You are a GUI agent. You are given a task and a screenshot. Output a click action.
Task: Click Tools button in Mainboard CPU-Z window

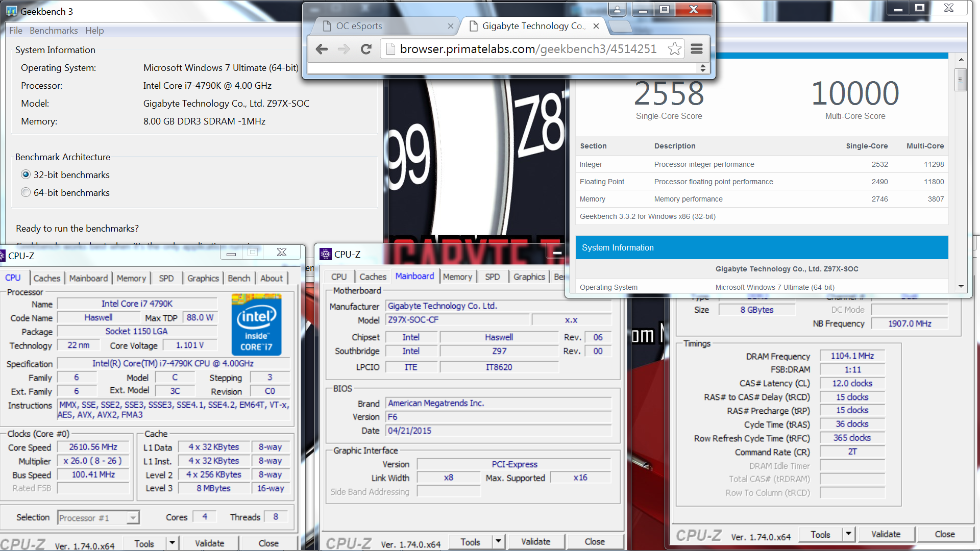click(x=471, y=542)
